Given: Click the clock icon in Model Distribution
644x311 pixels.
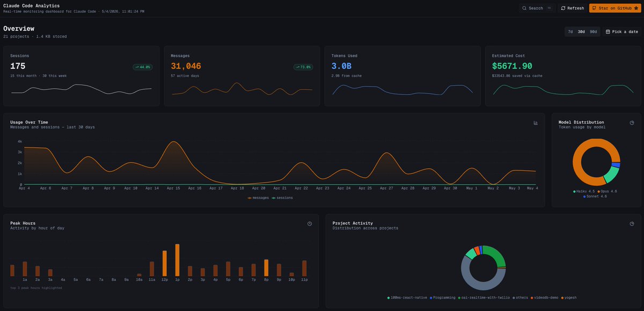Looking at the screenshot, I should (632, 122).
